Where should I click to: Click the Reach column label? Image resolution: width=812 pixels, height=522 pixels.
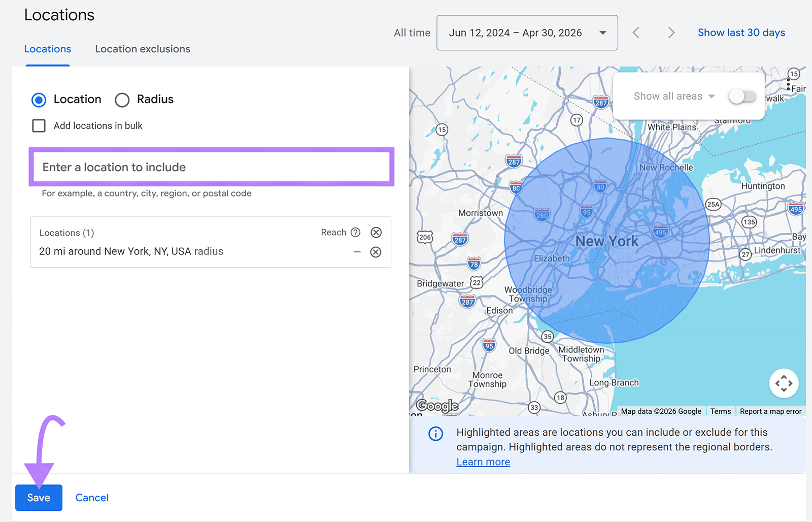[333, 232]
